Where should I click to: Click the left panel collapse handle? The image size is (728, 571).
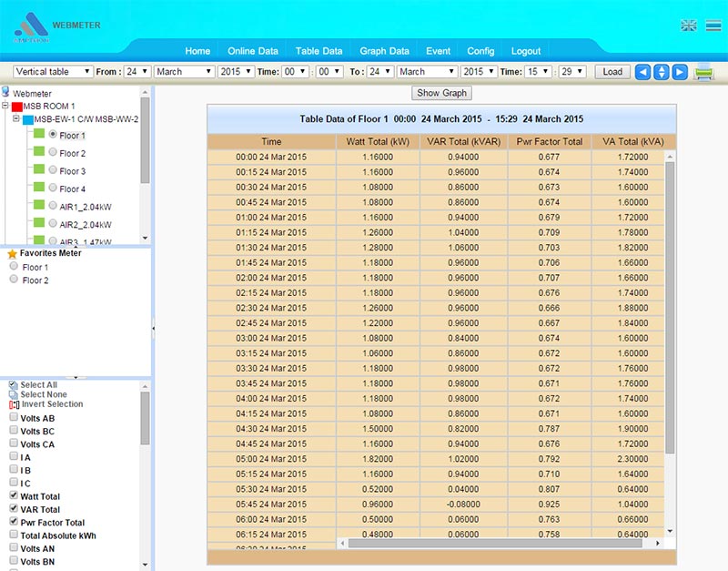(153, 329)
